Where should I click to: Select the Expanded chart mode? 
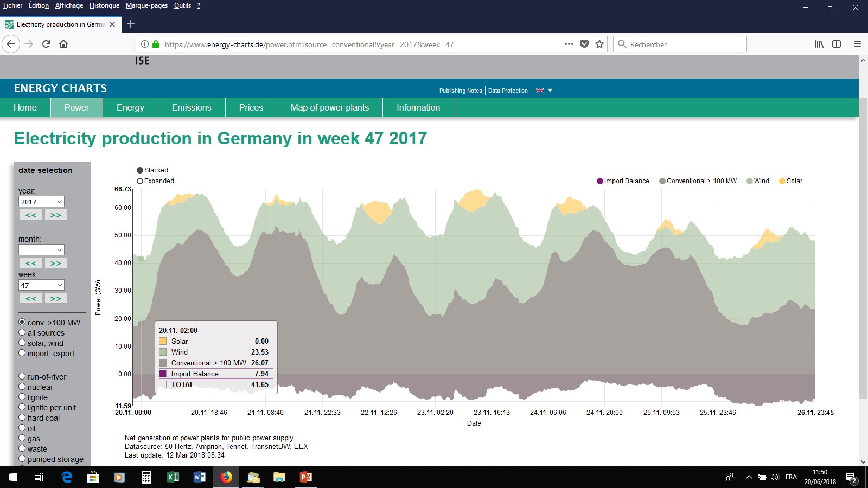tap(155, 181)
